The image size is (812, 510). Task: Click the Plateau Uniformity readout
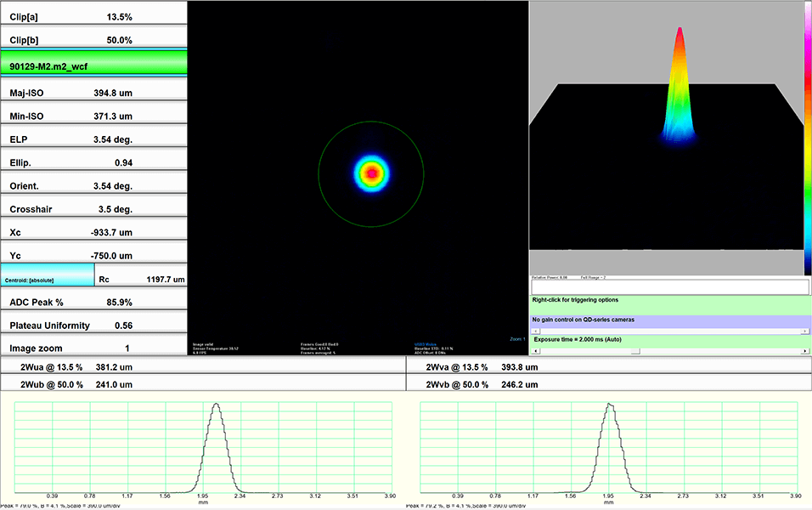click(93, 325)
